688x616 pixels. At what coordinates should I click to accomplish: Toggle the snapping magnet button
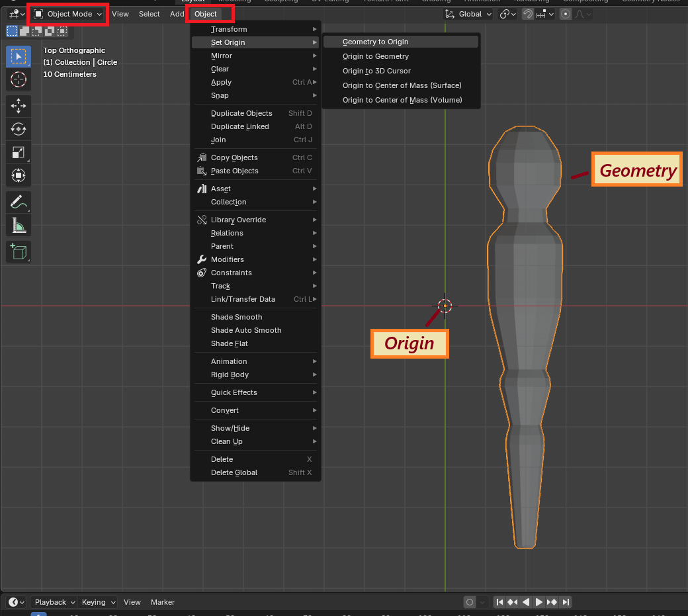[x=528, y=14]
